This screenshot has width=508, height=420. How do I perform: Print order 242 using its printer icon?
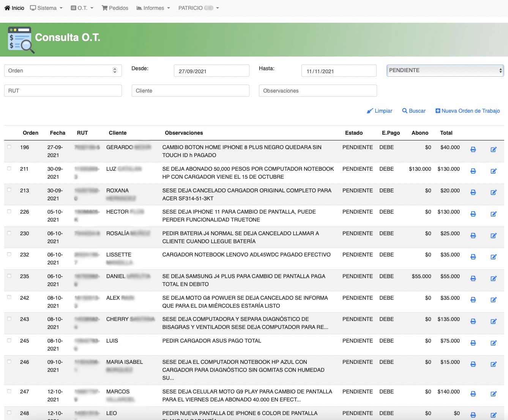pos(473,300)
